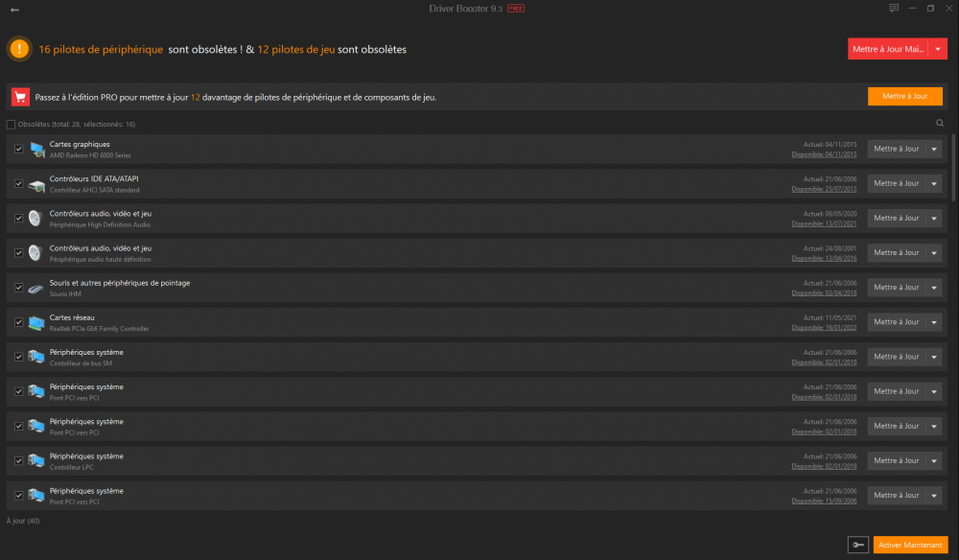
Task: Uncheck the Périphérique High Definition Audio checkbox
Action: click(x=19, y=219)
